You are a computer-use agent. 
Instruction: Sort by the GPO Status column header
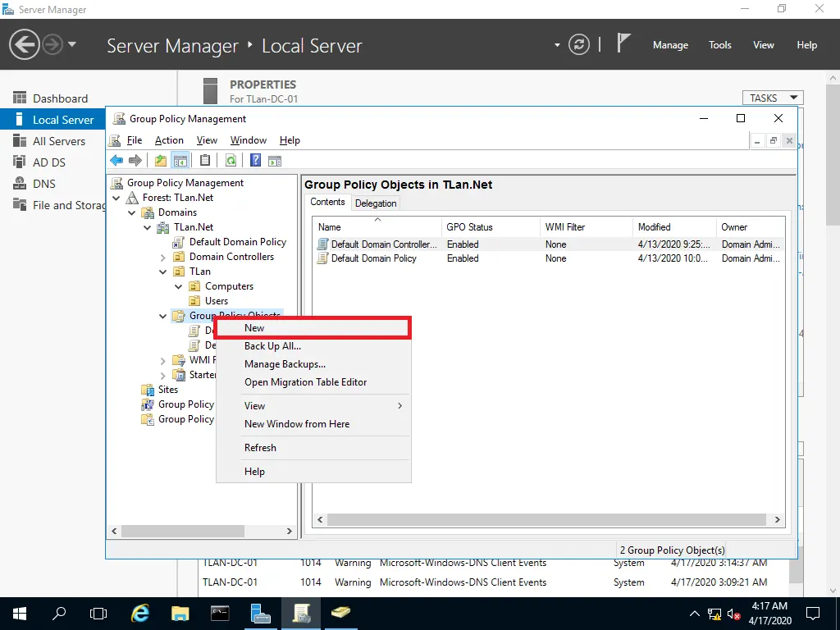tap(491, 227)
